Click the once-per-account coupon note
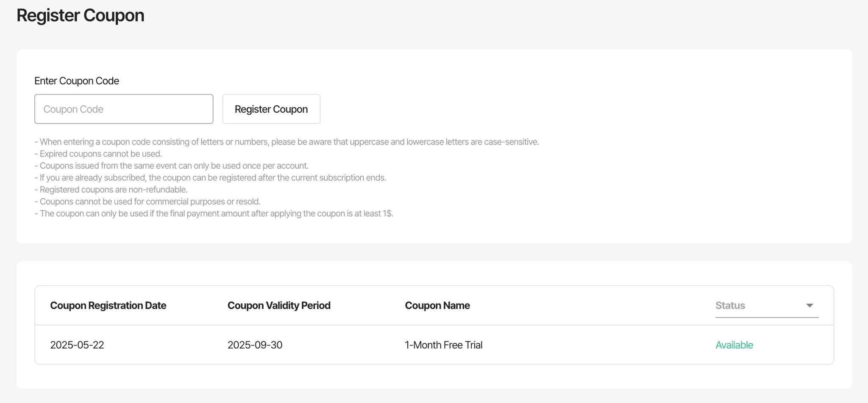868x403 pixels. pos(172,166)
